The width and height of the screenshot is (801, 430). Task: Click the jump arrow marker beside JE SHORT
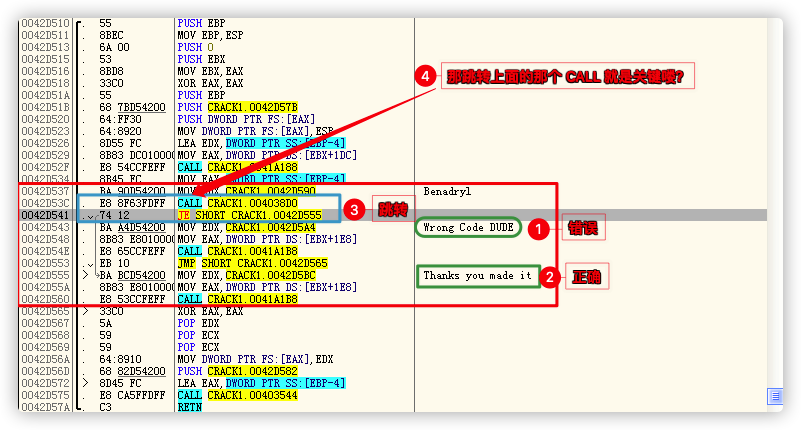[x=91, y=215]
